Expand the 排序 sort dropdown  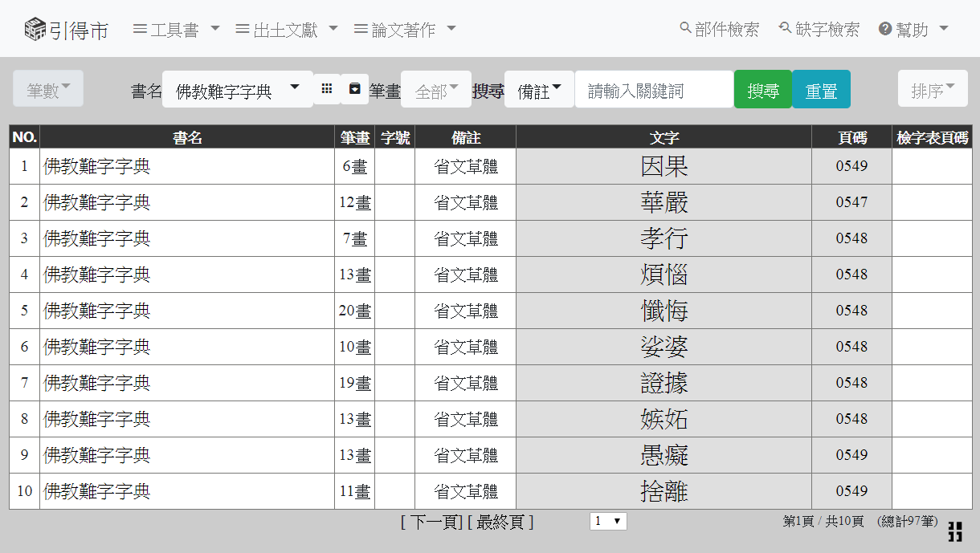point(933,89)
